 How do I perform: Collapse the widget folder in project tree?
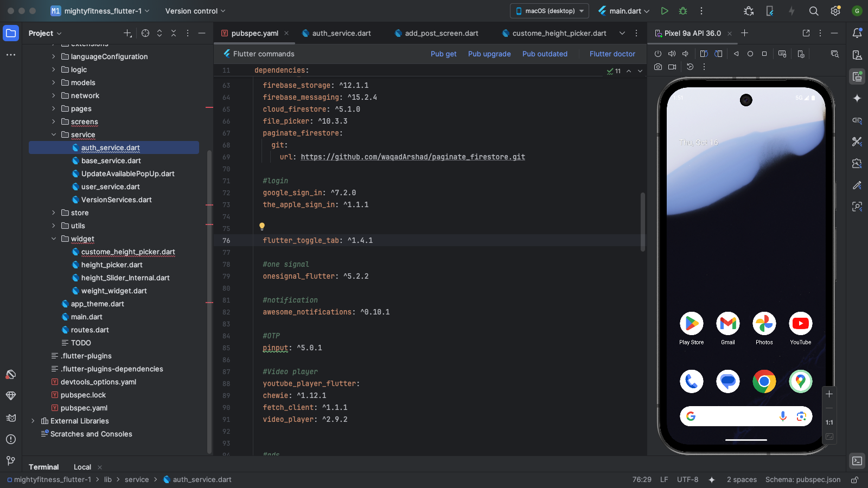coord(54,239)
